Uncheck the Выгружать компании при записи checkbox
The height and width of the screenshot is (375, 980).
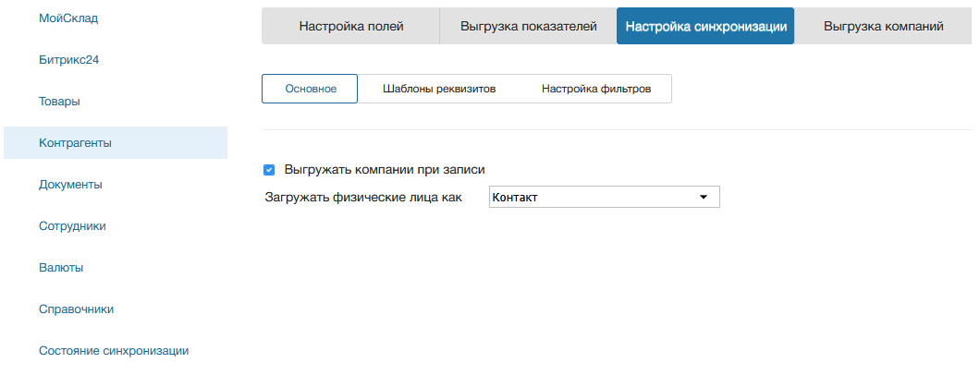point(269,170)
